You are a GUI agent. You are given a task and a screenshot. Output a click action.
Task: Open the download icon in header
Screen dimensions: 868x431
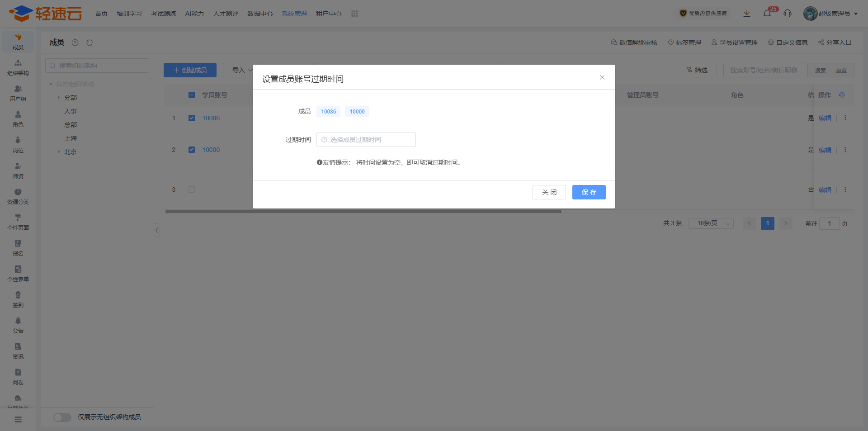[747, 14]
